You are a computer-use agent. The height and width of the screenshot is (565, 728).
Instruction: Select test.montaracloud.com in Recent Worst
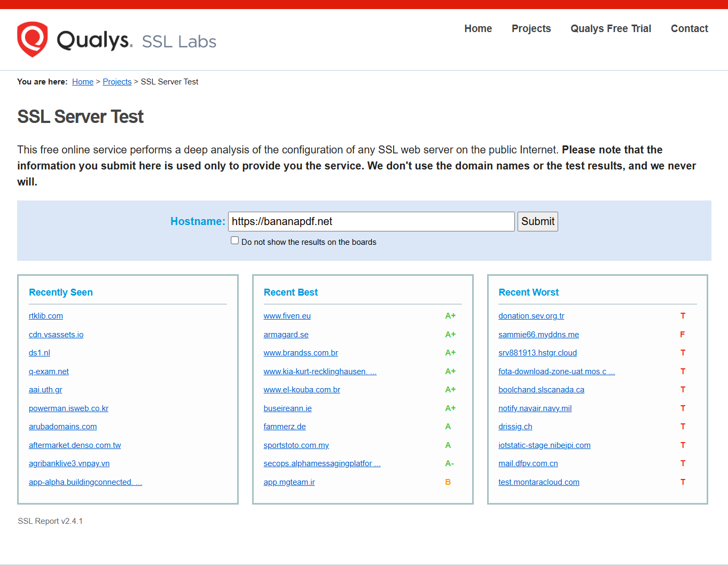538,482
